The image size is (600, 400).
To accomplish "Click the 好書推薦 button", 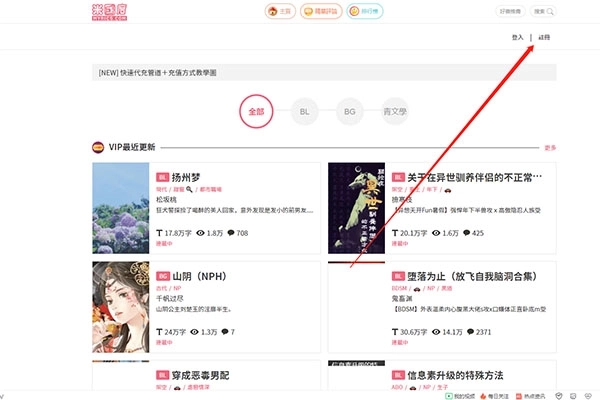I will [509, 12].
